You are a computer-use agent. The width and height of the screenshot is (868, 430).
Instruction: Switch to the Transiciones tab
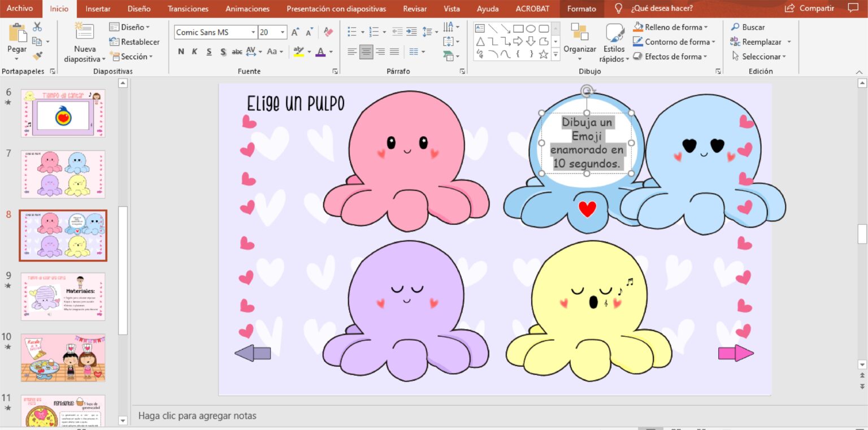(x=188, y=8)
